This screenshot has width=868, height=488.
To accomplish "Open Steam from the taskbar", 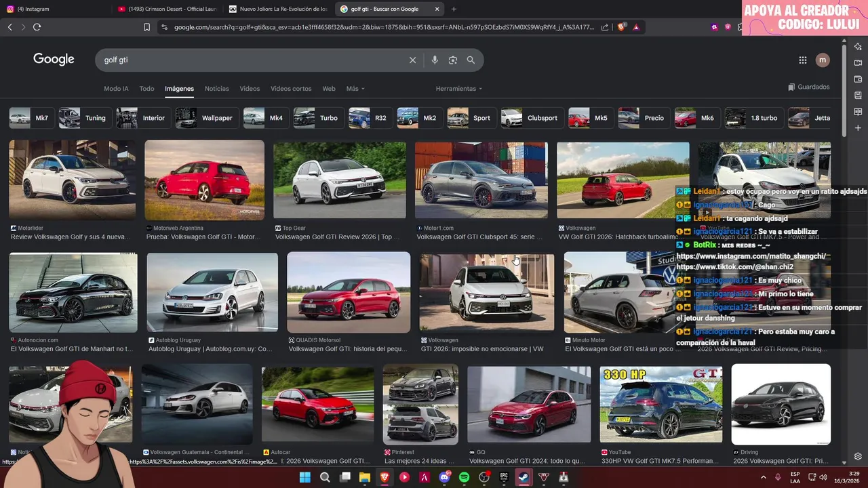I will (524, 477).
